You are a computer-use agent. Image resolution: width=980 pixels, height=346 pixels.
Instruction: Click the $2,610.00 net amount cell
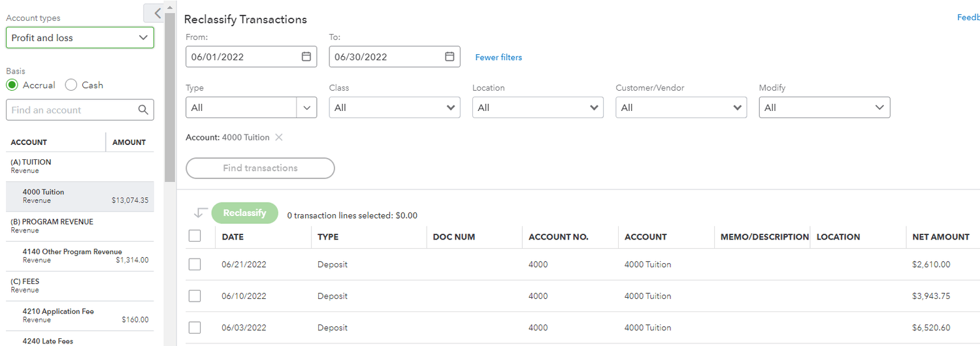931,264
